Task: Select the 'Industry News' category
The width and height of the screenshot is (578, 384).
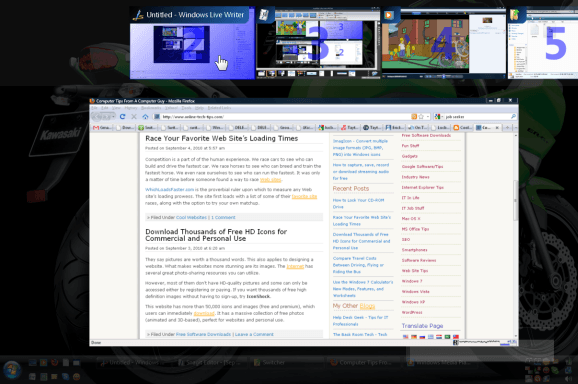Action: pyautogui.click(x=415, y=177)
